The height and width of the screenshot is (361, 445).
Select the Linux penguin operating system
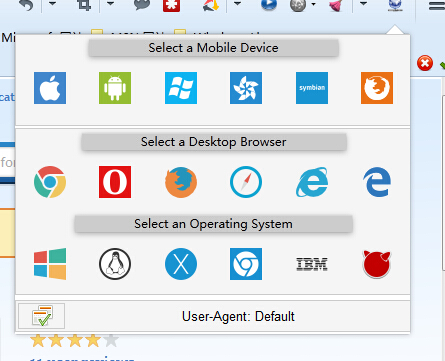[115, 264]
